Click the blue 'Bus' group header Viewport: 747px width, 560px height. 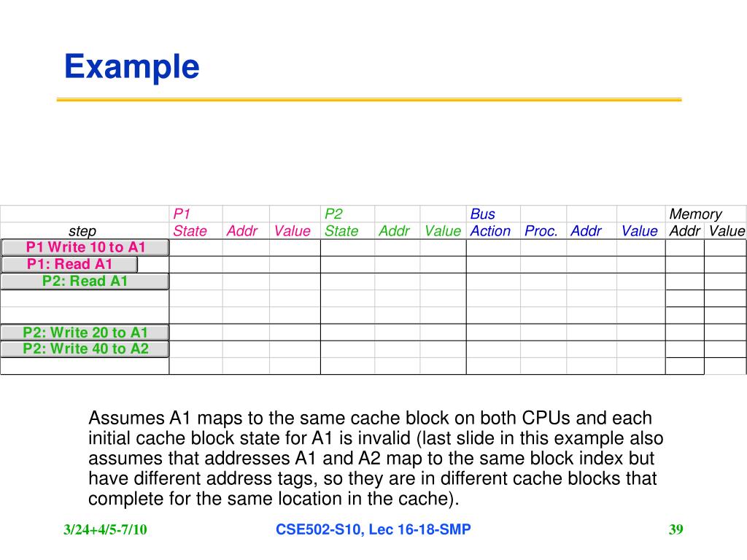483,214
